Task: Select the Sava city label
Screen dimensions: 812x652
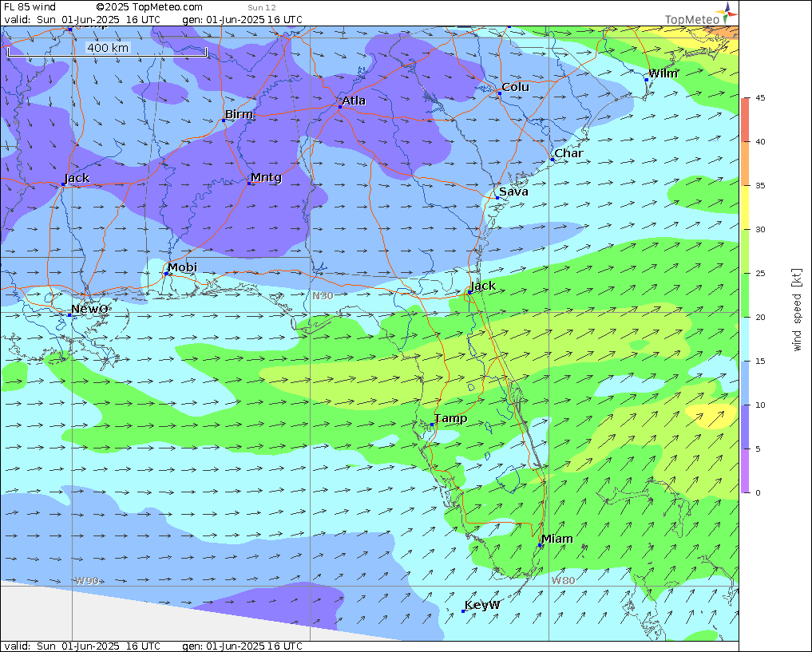Action: (513, 192)
